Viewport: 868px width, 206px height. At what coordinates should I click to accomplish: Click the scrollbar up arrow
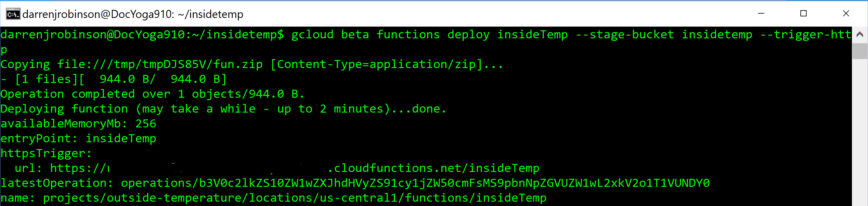(860, 34)
